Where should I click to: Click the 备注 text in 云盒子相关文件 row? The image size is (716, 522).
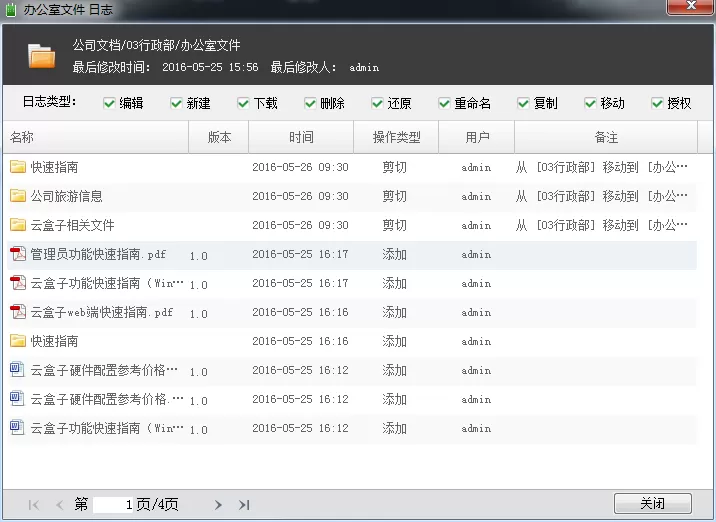click(x=601, y=225)
